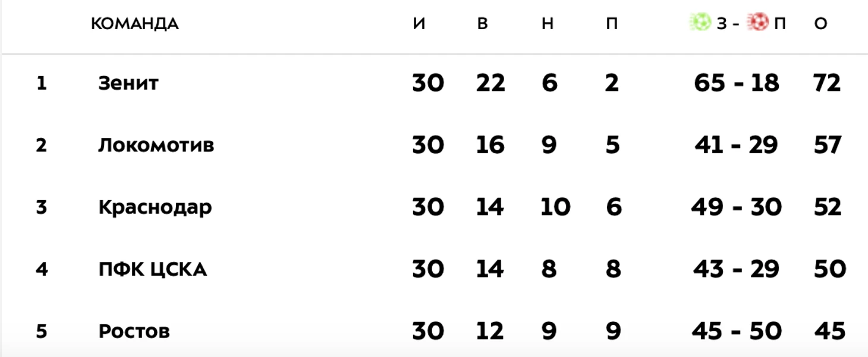Screen dimensions: 868x357
Task: Select the Краснодар team name
Action: point(155,207)
